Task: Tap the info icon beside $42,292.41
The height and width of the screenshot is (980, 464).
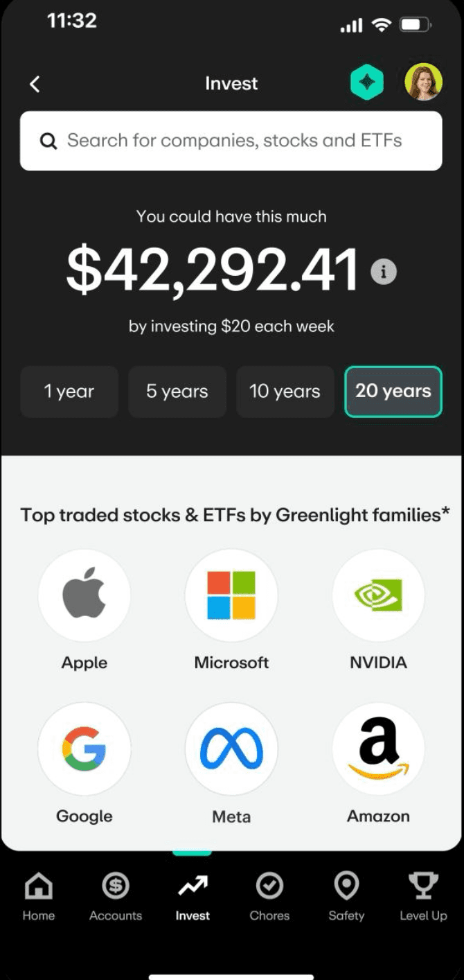Action: tap(384, 271)
